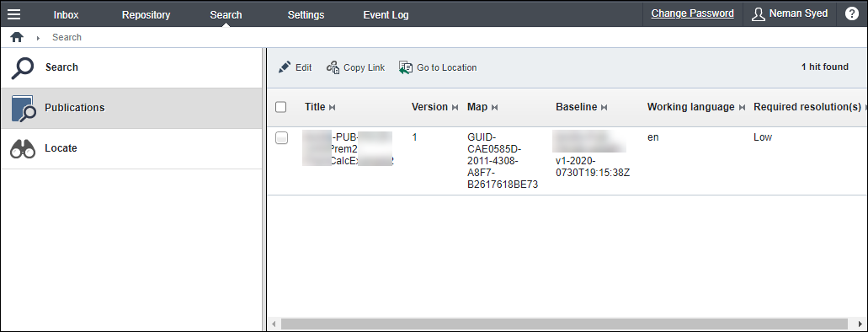The image size is (868, 332).
Task: Click the GUID-CAE0585D map cell
Action: [x=503, y=161]
